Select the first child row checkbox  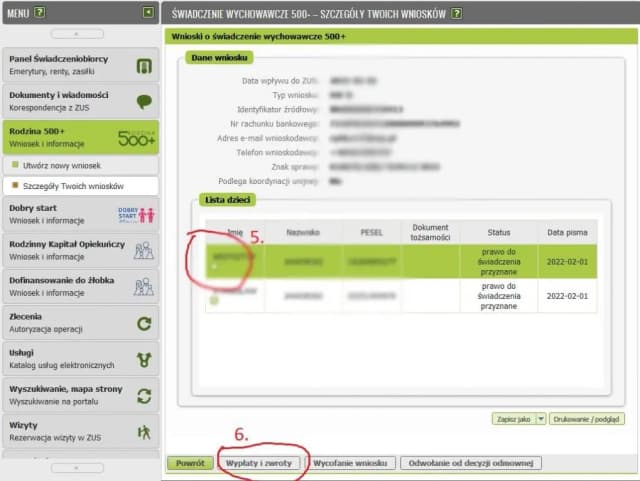214,267
